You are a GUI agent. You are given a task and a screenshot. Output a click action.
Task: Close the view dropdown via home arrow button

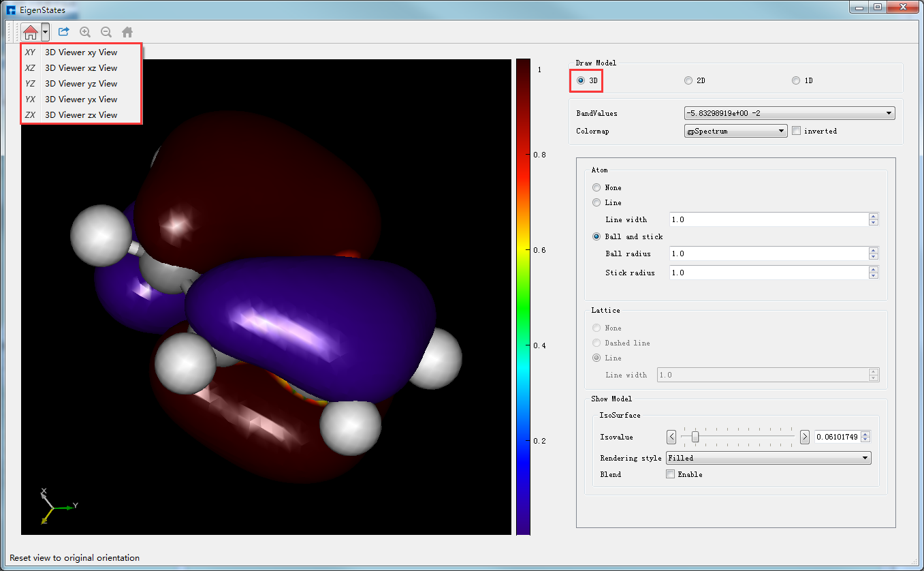tap(45, 32)
